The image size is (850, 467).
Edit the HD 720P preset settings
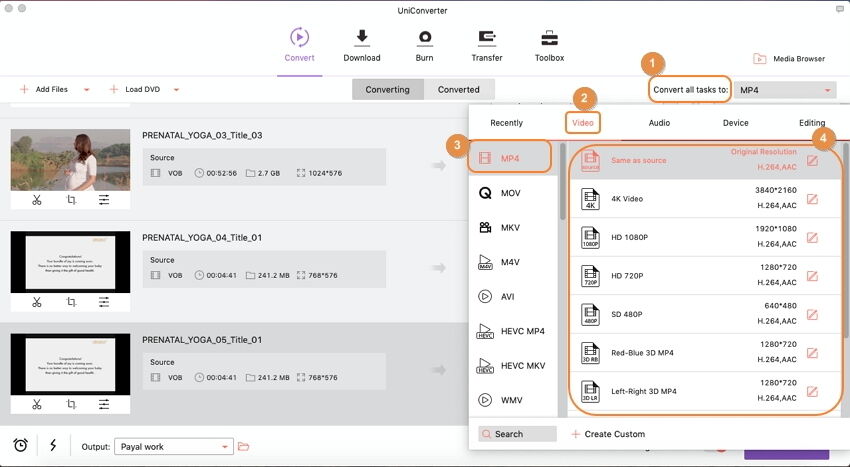pyautogui.click(x=812, y=276)
